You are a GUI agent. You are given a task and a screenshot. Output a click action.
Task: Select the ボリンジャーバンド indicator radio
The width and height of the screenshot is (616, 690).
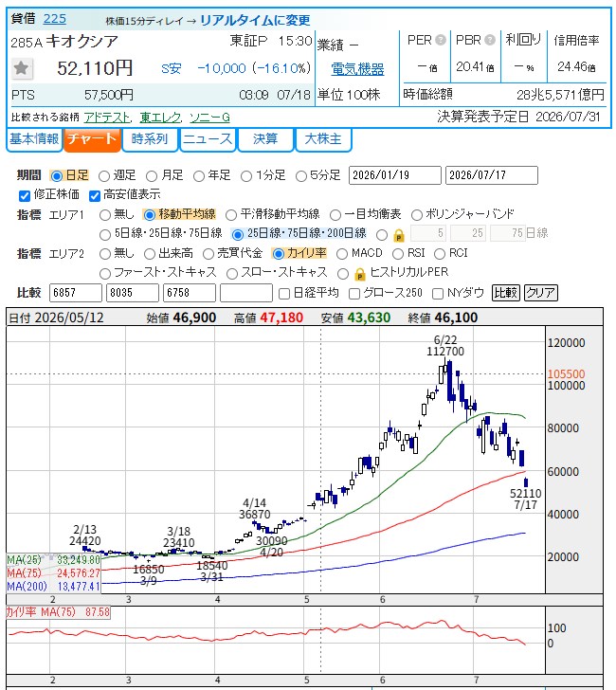click(416, 215)
